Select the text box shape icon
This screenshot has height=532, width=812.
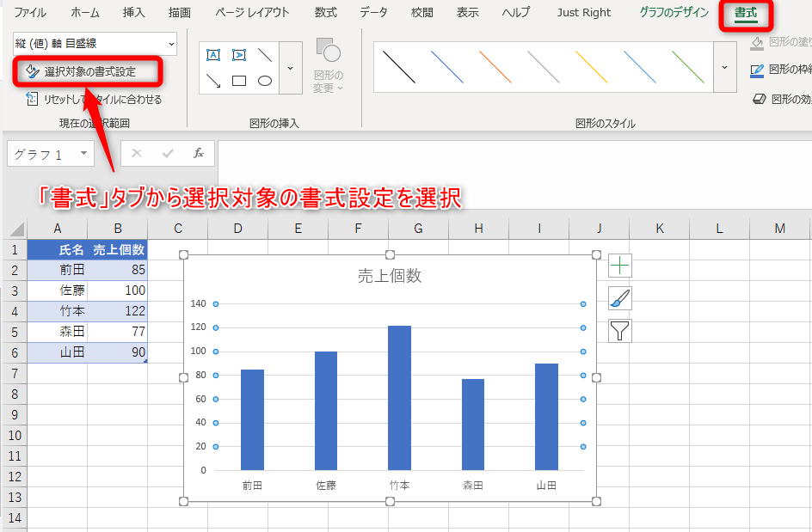pyautogui.click(x=213, y=55)
